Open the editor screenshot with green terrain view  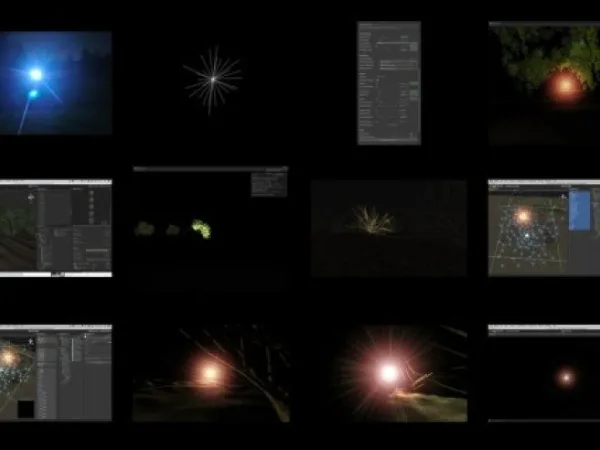56,228
